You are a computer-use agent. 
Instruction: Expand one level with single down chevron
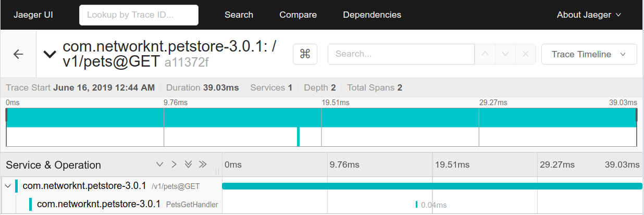[160, 165]
